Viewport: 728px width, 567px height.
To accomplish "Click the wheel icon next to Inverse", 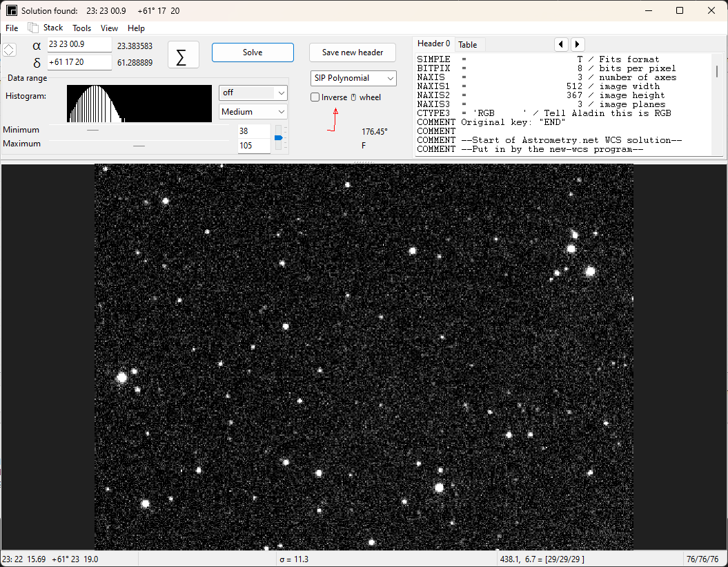I will pyautogui.click(x=352, y=97).
